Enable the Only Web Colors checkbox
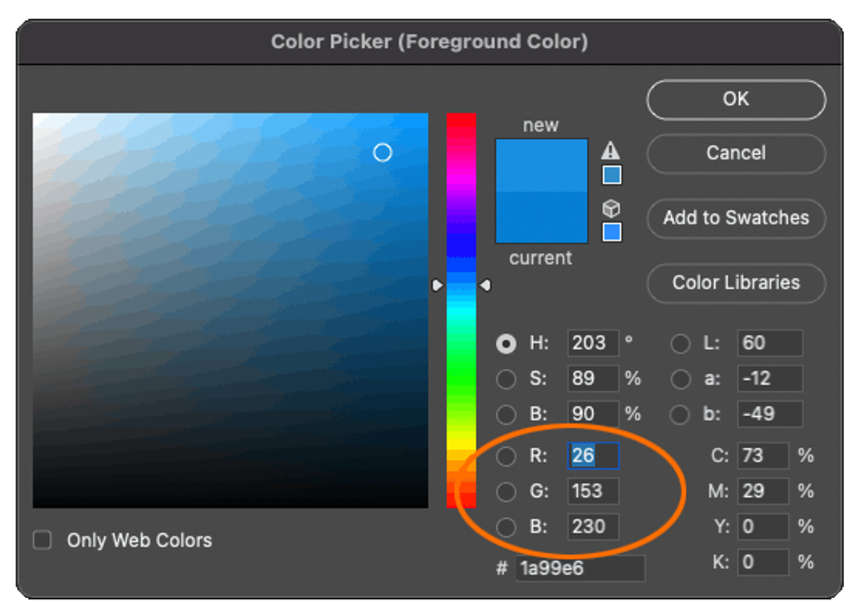This screenshot has height=616, width=857. (43, 540)
